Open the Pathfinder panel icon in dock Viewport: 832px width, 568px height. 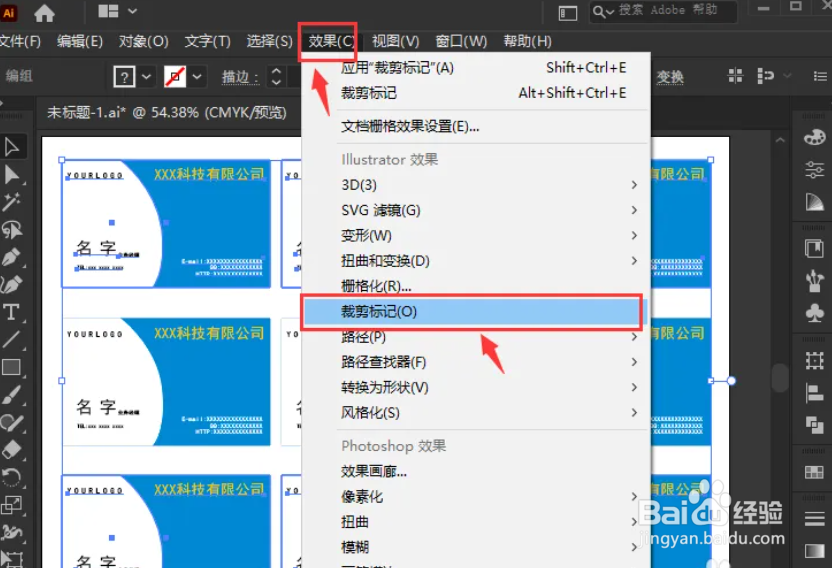click(x=814, y=425)
